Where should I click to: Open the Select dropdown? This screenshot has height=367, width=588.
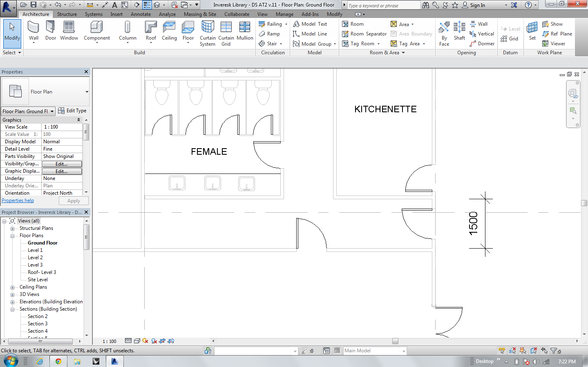tap(12, 53)
